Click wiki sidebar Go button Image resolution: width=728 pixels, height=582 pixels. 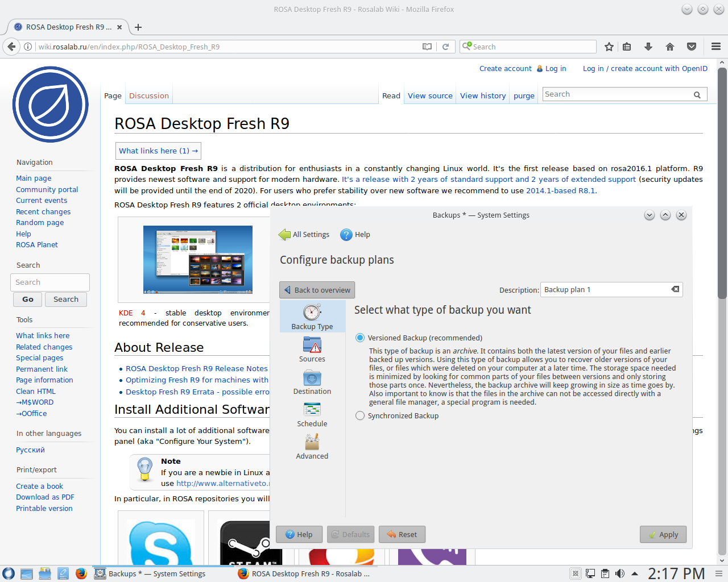tap(28, 300)
